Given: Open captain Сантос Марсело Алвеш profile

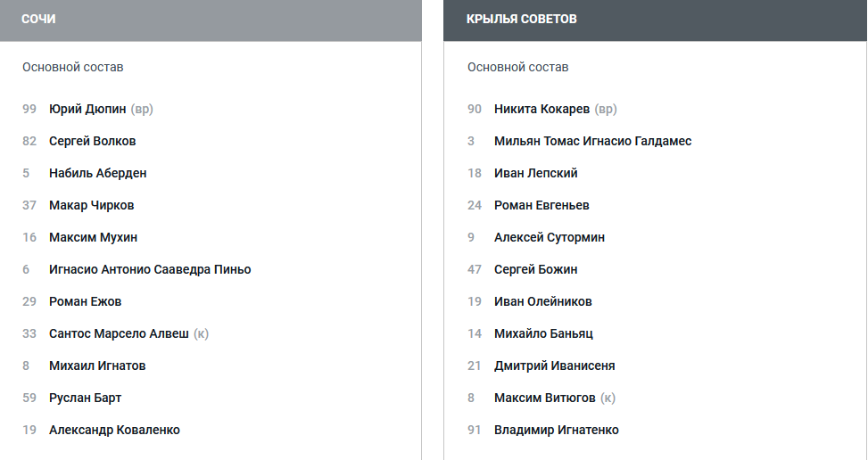Looking at the screenshot, I should coord(119,333).
